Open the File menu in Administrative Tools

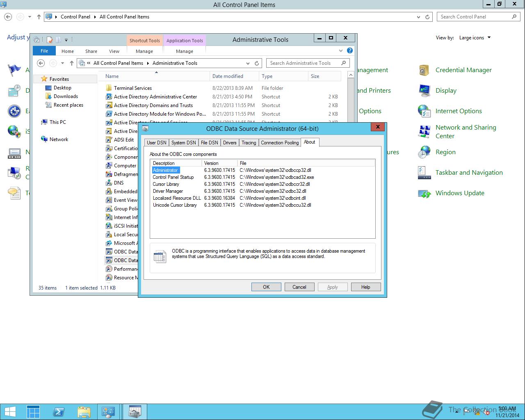(x=44, y=51)
